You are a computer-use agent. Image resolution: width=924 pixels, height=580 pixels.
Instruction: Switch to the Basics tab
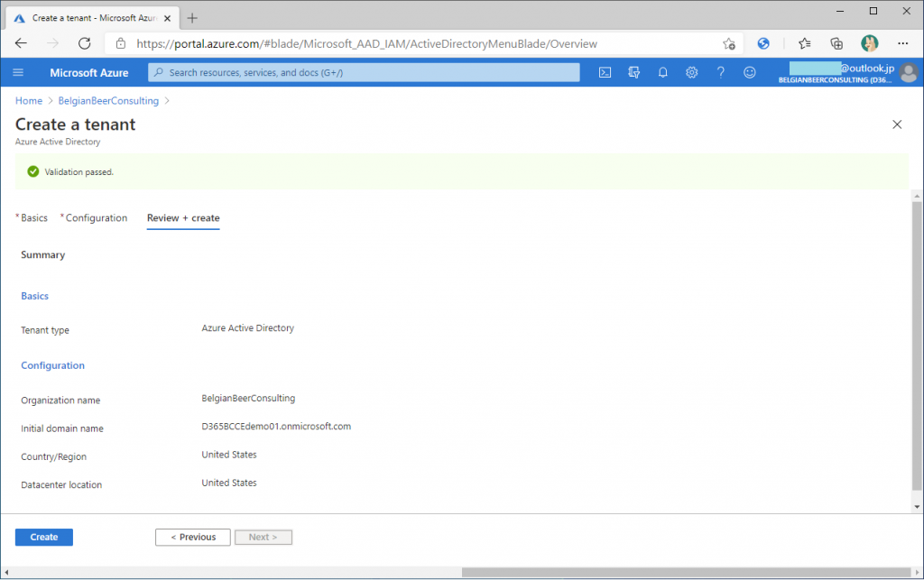click(34, 218)
